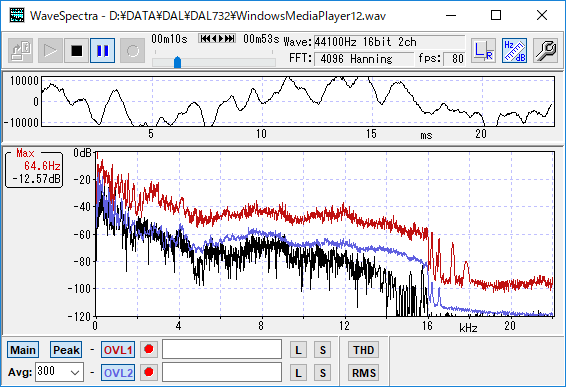
Task: Load OVL2 data with its L button
Action: [x=298, y=373]
